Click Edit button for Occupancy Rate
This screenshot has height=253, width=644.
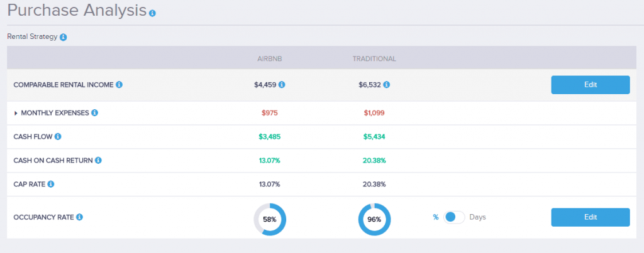590,217
